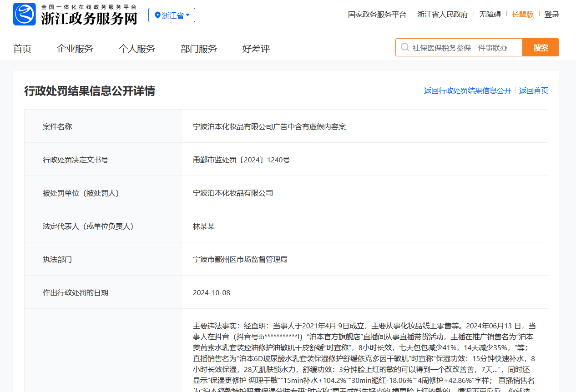Go to 首页 in the navigation

click(x=22, y=49)
